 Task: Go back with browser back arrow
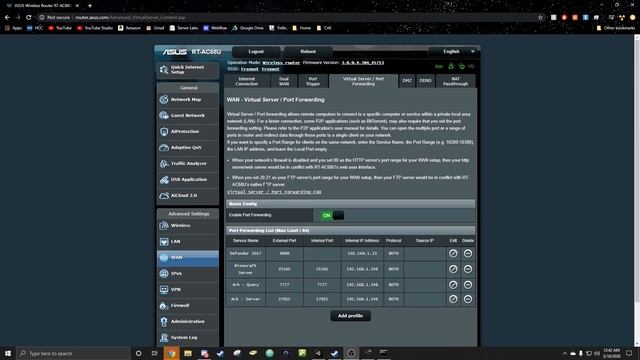click(7, 18)
